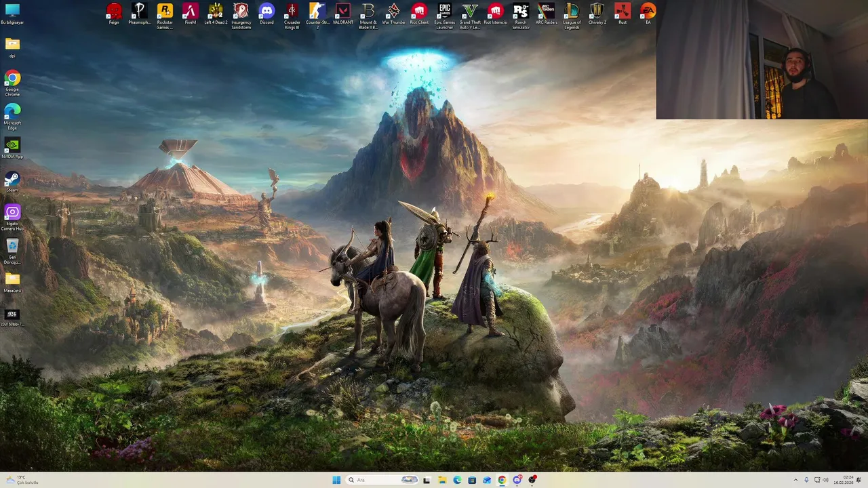Launch the Rust desktop shortcut

click(623, 14)
